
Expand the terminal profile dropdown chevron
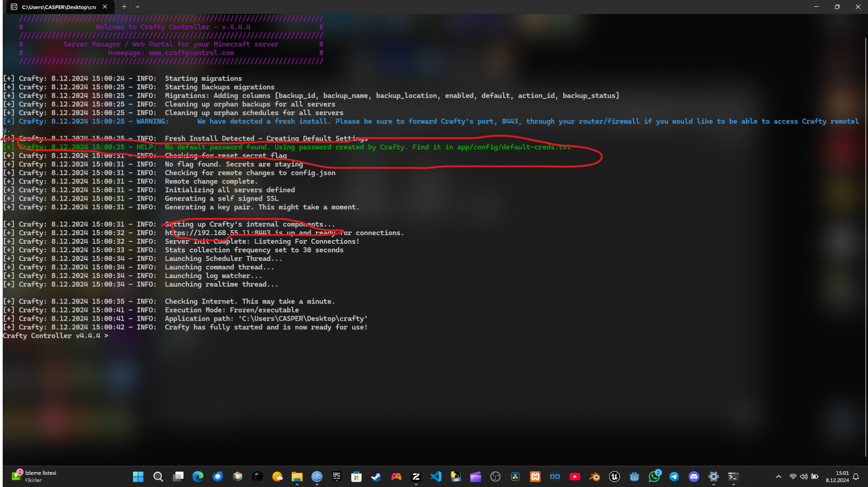[137, 7]
